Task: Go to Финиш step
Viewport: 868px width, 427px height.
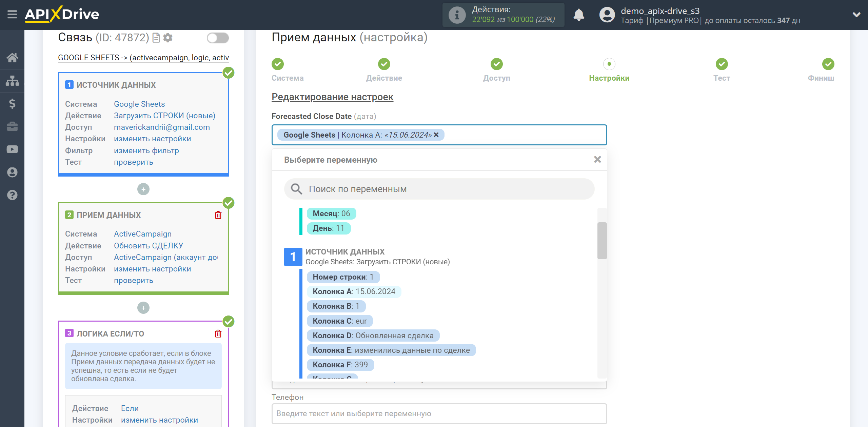Action: tap(828, 64)
